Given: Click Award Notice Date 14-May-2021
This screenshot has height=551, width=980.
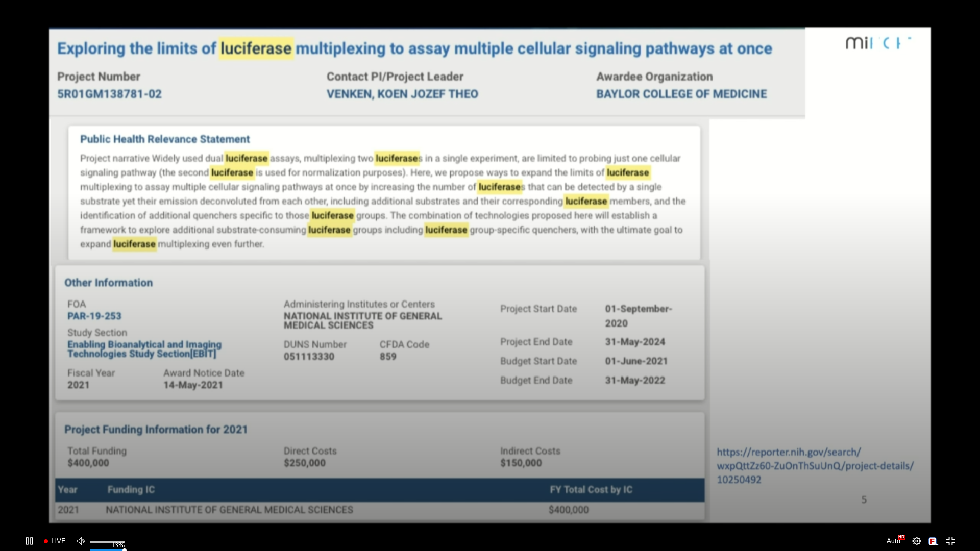Looking at the screenshot, I should pyautogui.click(x=193, y=385).
